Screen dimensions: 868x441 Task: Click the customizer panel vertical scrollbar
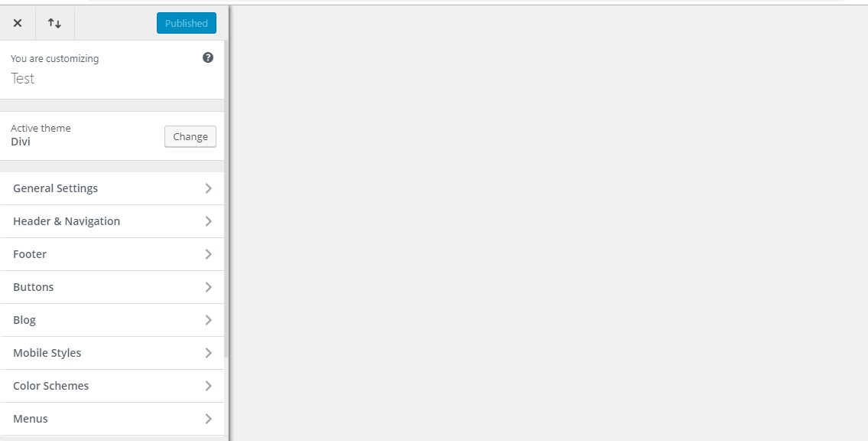[x=226, y=200]
